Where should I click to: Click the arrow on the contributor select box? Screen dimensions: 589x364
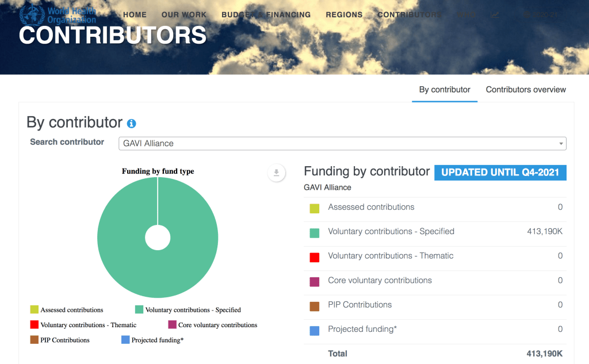[561, 143]
